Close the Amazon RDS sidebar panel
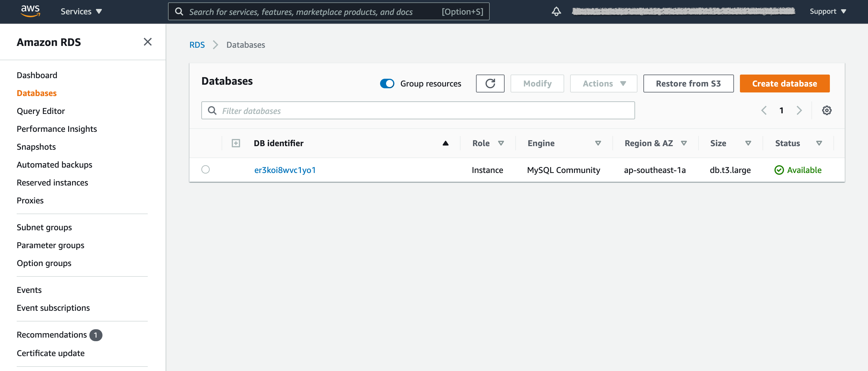Viewport: 868px width, 371px height. coord(147,42)
